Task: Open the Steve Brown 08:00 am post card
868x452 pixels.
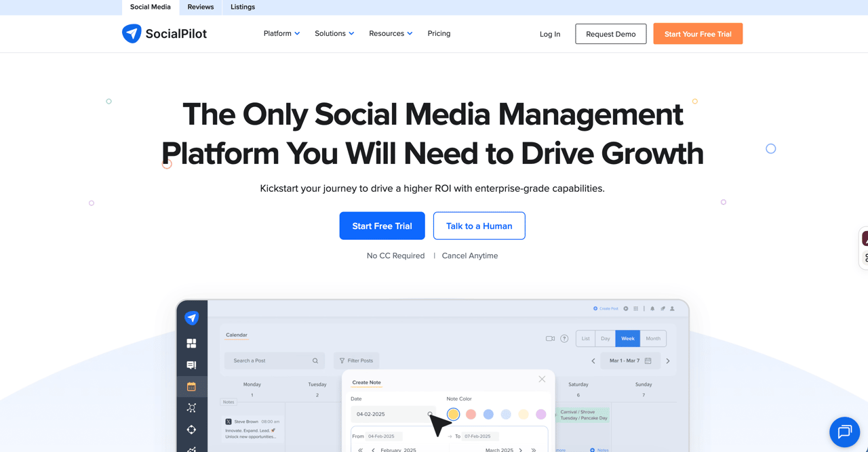Action: pos(252,429)
